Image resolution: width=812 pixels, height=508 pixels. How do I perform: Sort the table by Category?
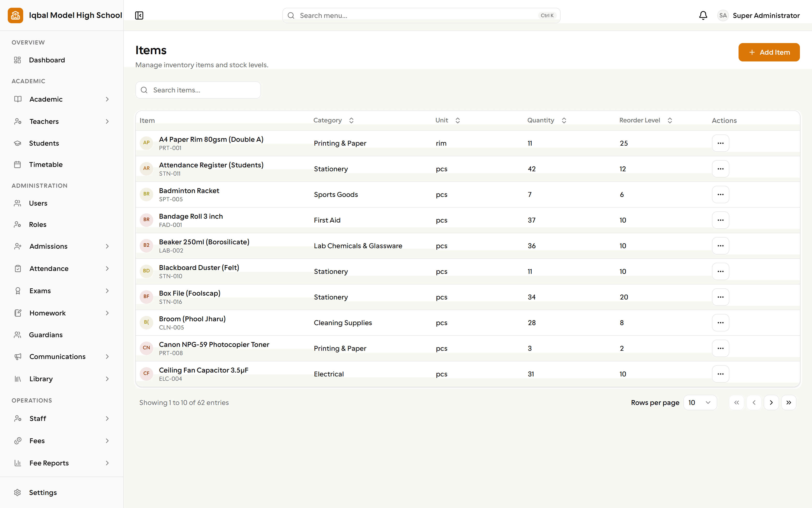333,120
